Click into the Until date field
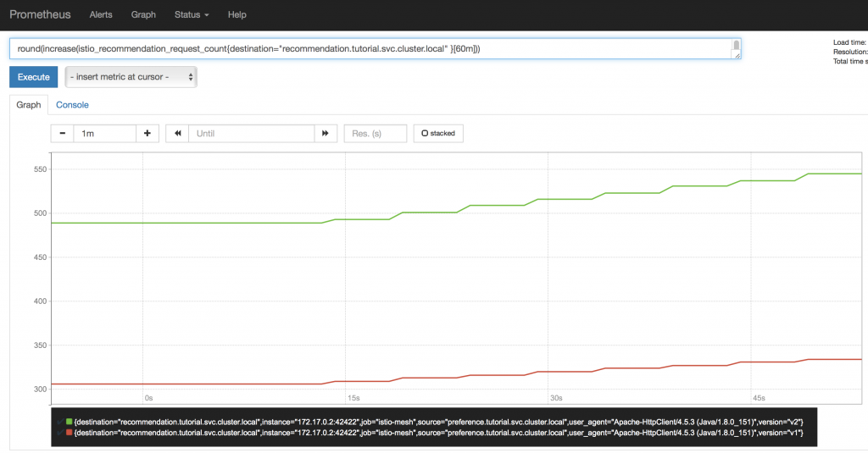 pos(250,134)
